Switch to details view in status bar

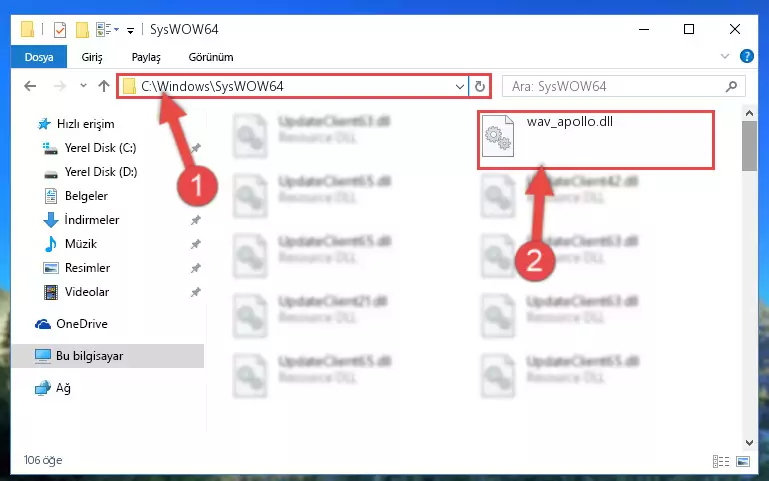point(720,461)
